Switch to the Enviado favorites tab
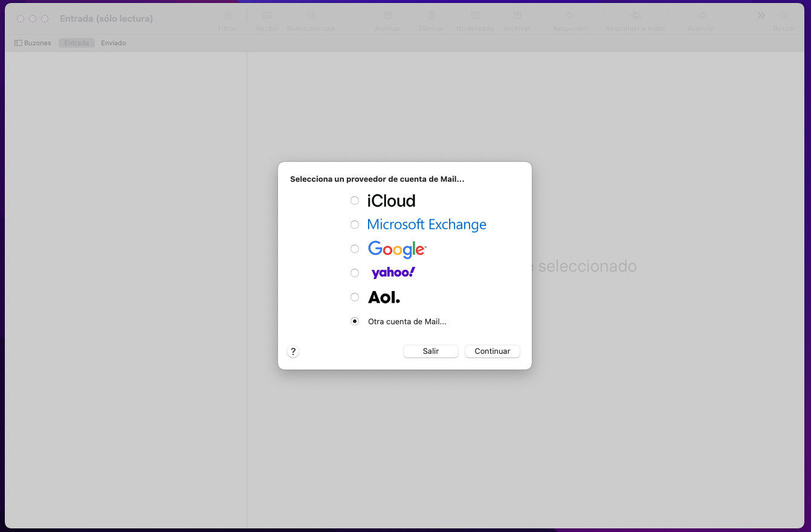 coord(114,43)
